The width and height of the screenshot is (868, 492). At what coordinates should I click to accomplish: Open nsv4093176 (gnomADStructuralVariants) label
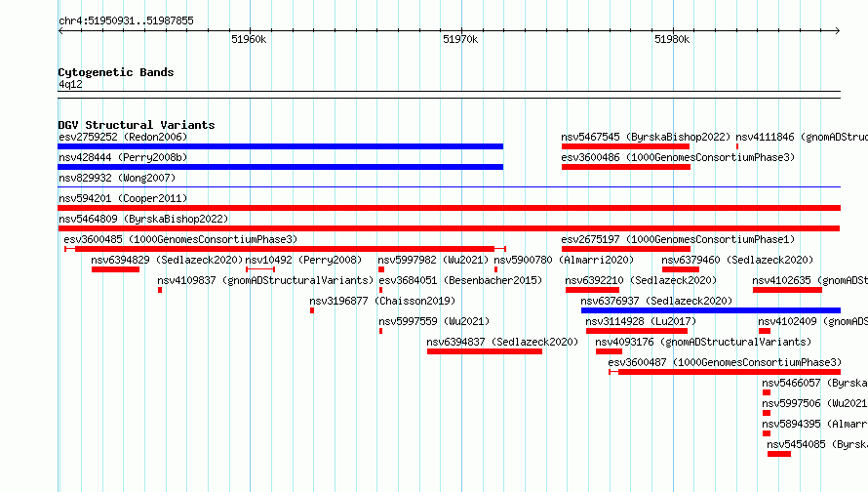[703, 342]
